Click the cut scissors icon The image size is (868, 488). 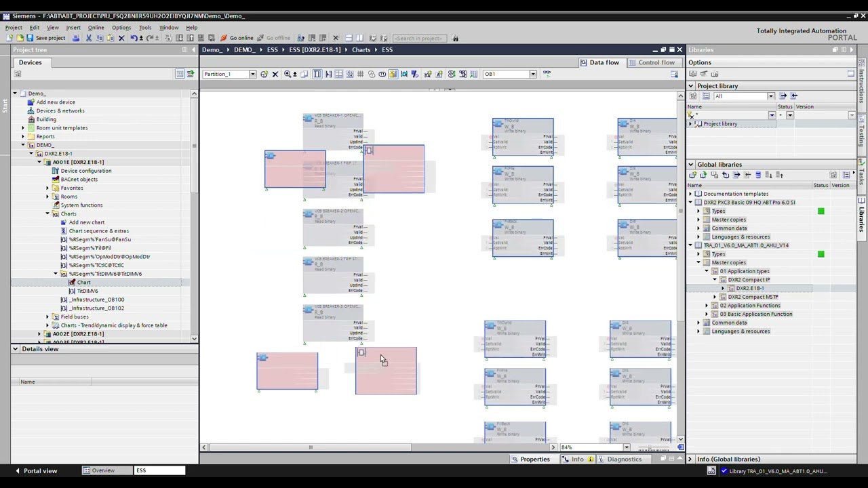89,38
